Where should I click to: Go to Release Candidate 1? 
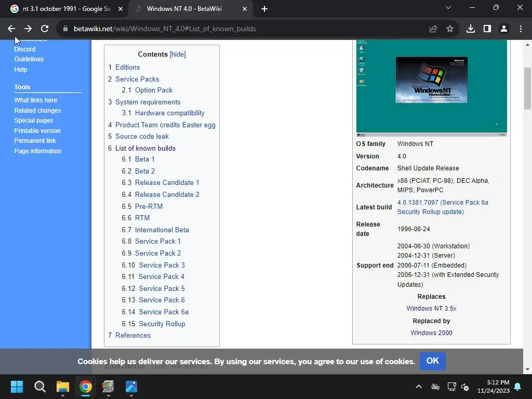coord(167,182)
